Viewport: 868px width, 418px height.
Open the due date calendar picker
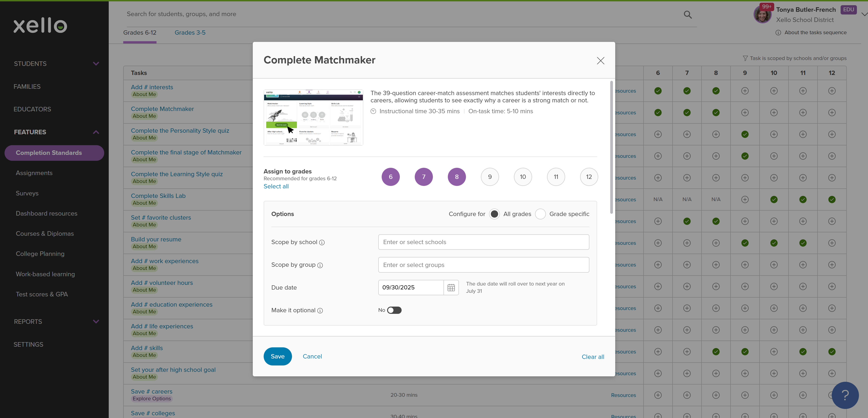tap(451, 288)
